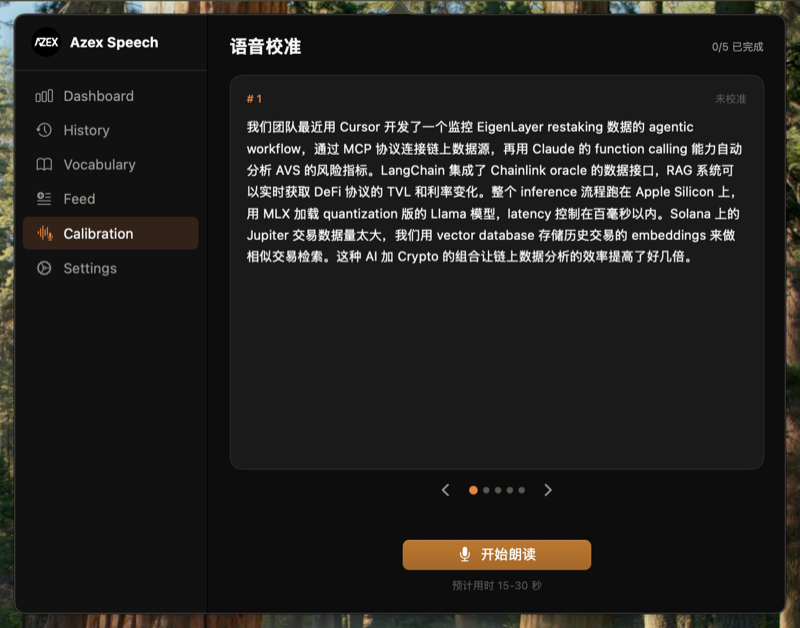Click the Settings gear icon

(x=44, y=268)
